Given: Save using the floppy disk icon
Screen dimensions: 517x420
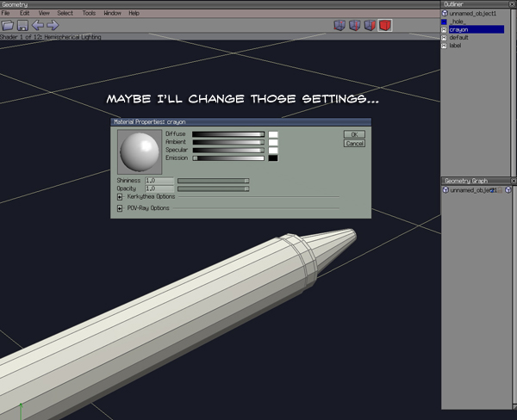Looking at the screenshot, I should pyautogui.click(x=22, y=25).
